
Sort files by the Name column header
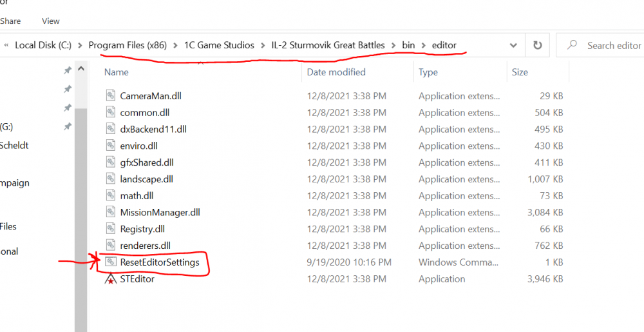click(117, 72)
